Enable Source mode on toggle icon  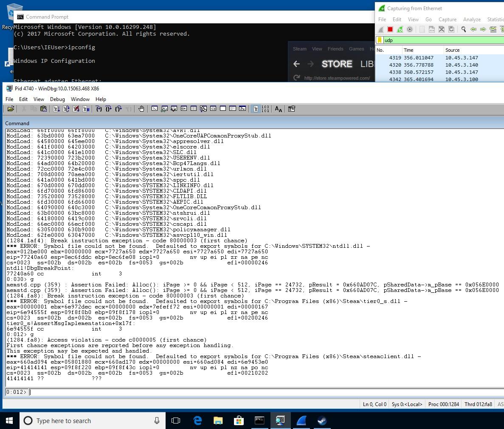pyautogui.click(x=256, y=109)
